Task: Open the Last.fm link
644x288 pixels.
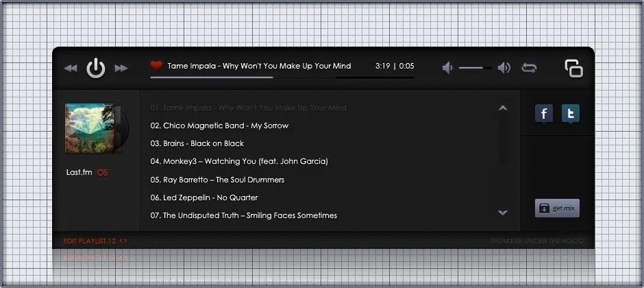Action: 79,173
